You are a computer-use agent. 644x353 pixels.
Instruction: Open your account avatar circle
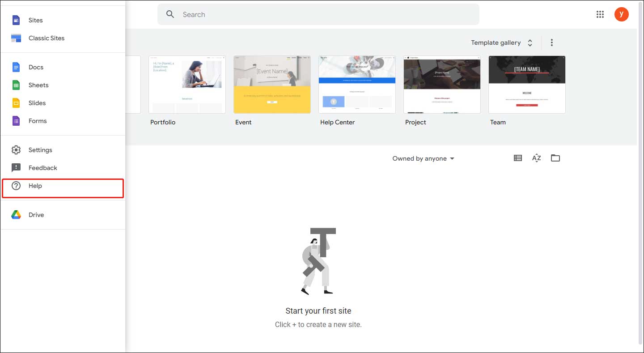tap(622, 14)
